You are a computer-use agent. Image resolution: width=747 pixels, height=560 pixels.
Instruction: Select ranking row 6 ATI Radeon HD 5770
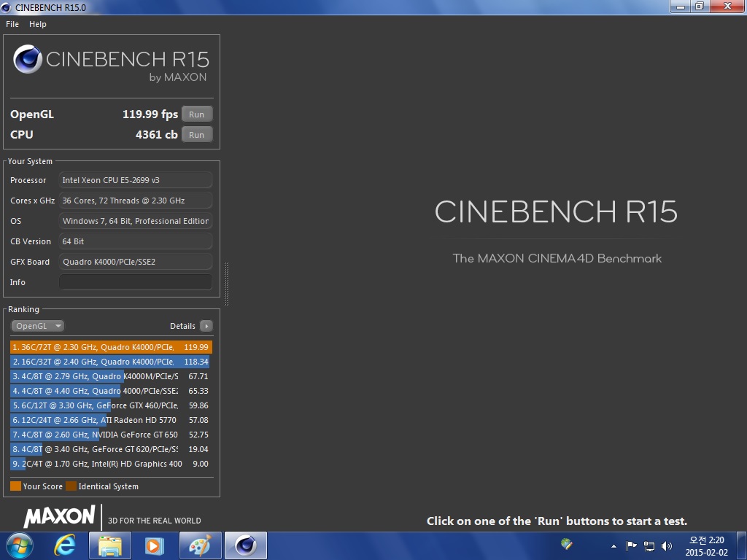point(111,420)
